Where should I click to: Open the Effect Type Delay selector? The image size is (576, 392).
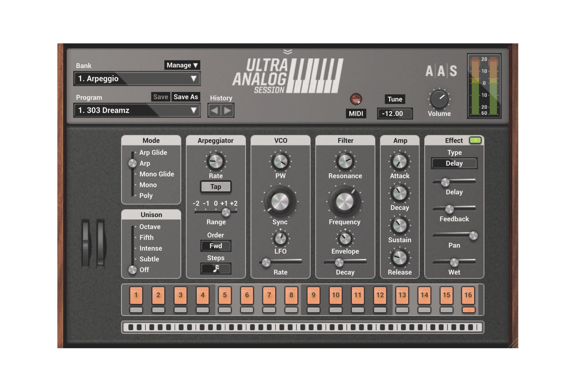454,163
